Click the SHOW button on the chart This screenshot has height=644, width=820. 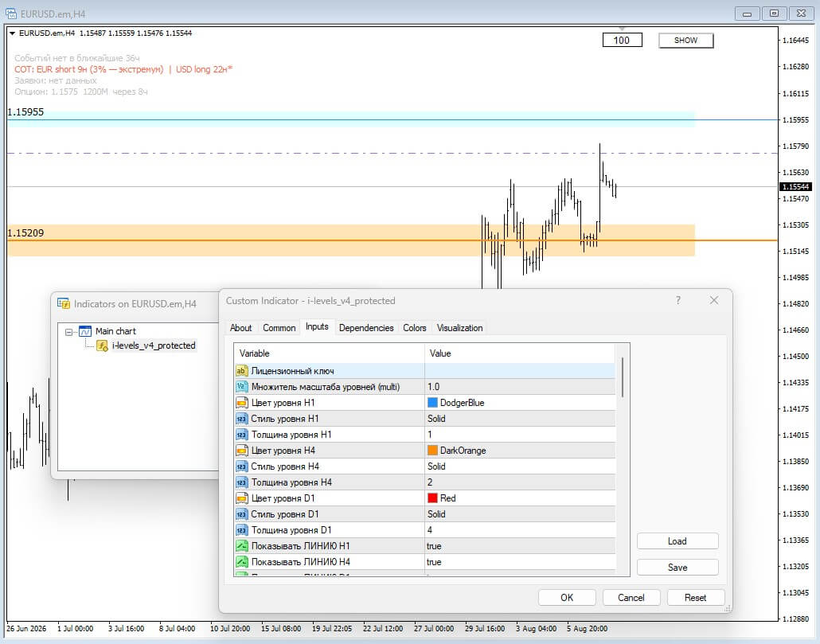click(685, 41)
